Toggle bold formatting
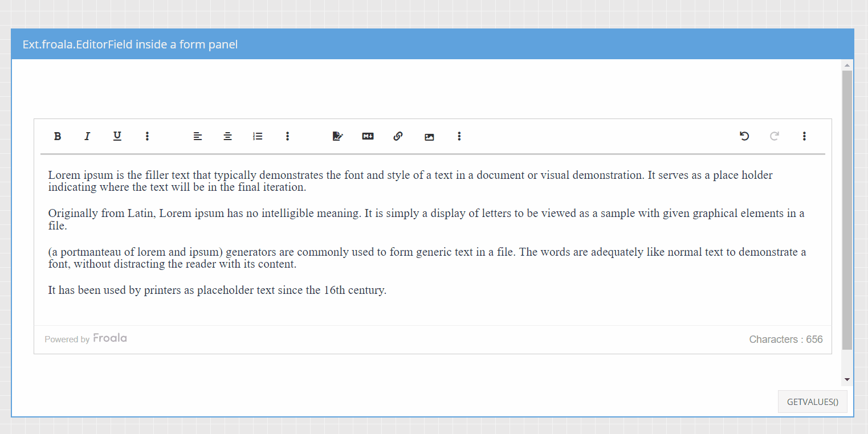Viewport: 868px width, 434px height. coord(58,136)
